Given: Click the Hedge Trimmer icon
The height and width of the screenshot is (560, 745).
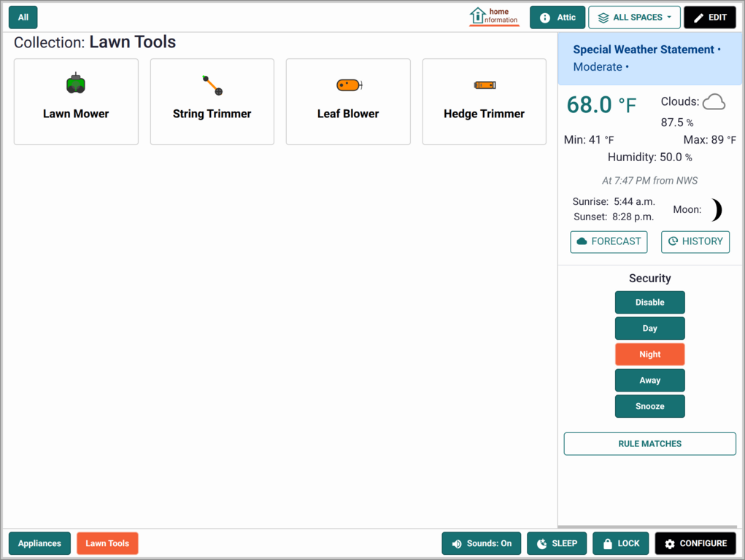Looking at the screenshot, I should 485,85.
